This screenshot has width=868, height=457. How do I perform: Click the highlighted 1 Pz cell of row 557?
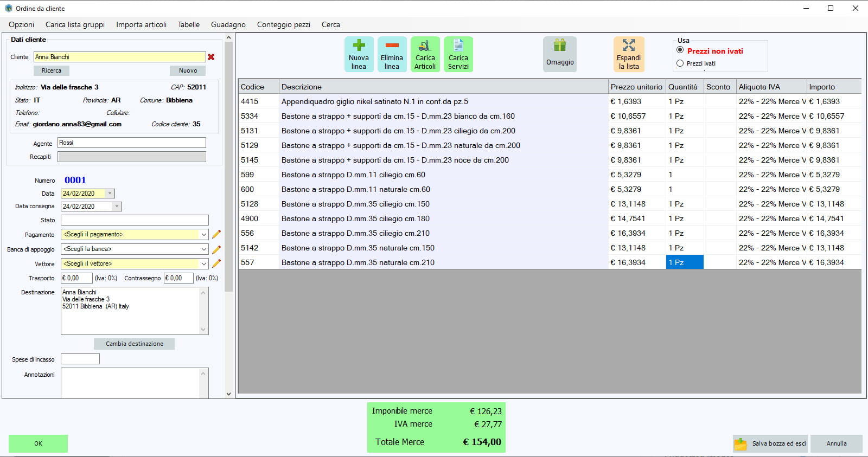(x=685, y=262)
